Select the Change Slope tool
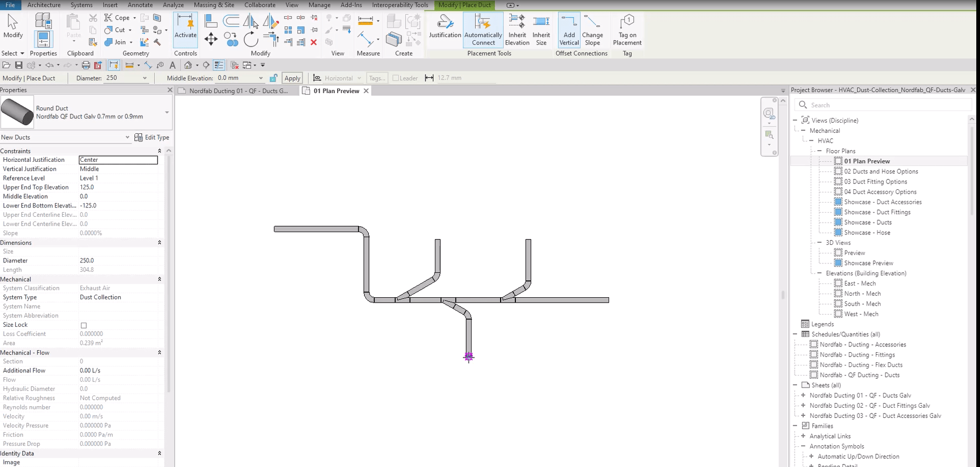 592,30
